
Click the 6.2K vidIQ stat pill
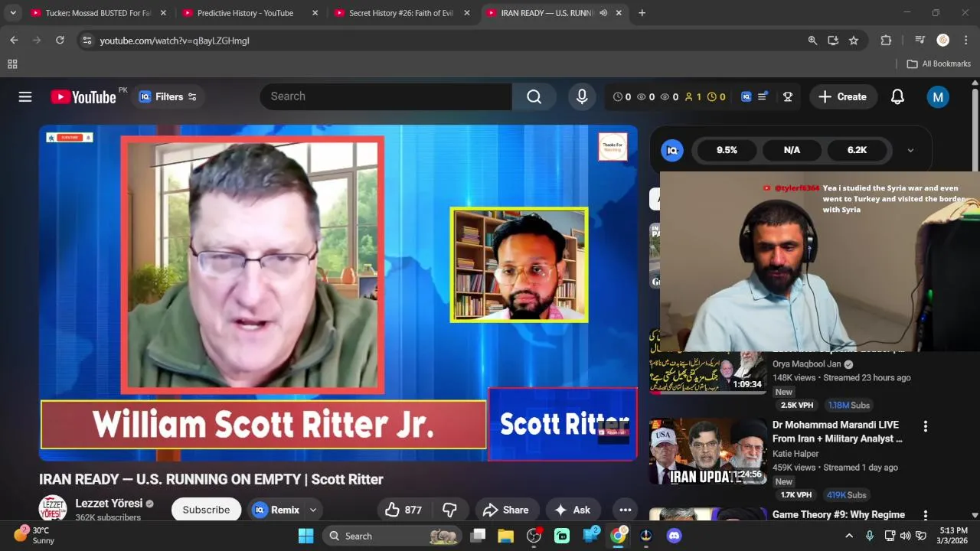(857, 150)
